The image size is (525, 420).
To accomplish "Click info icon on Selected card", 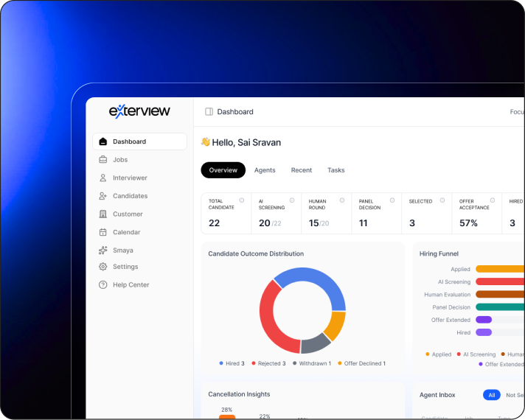I will pyautogui.click(x=442, y=200).
